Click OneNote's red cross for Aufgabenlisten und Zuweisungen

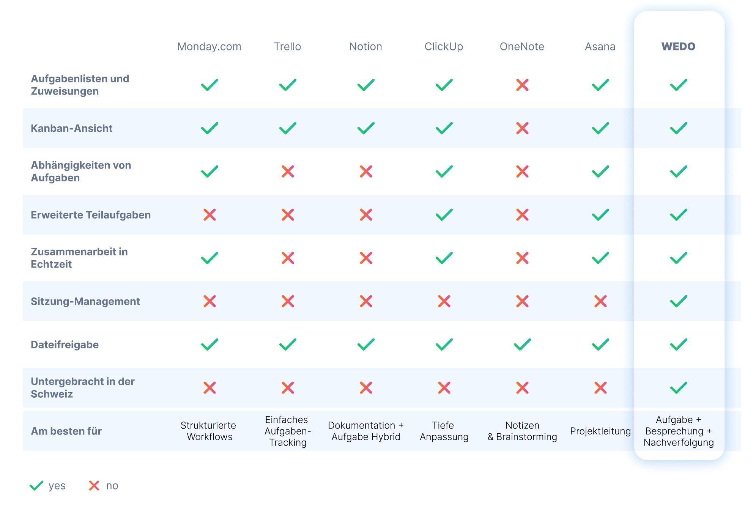(x=522, y=85)
